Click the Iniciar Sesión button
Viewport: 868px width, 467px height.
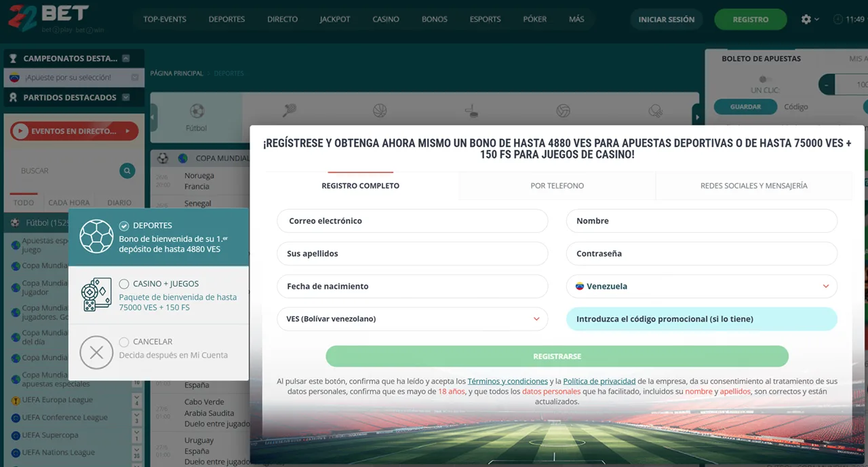coord(667,20)
